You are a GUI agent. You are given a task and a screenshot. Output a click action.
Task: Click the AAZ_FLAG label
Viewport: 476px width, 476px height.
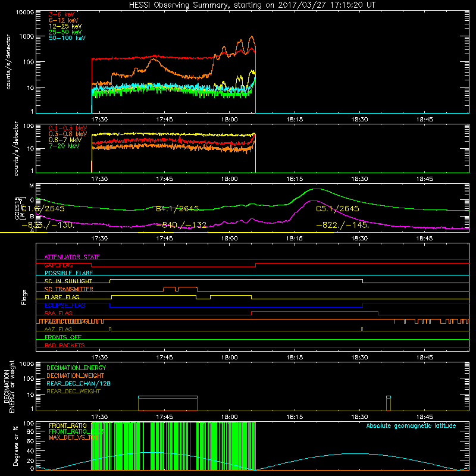coord(58,329)
